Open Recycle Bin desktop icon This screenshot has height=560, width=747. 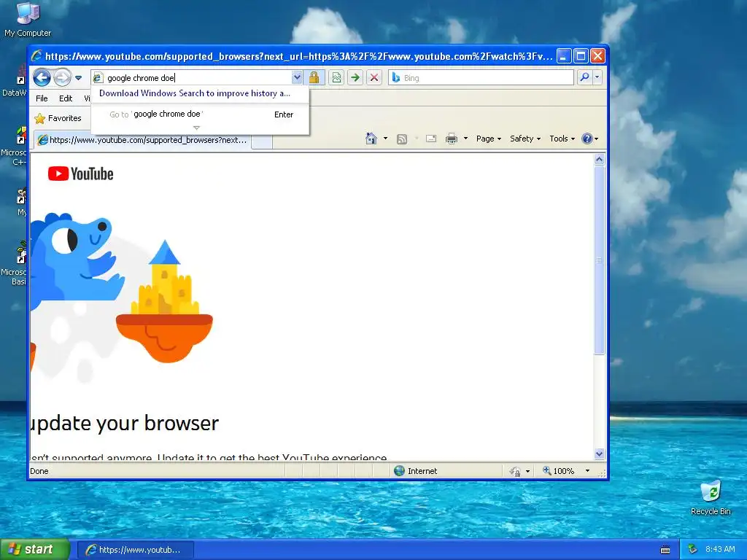(x=711, y=497)
